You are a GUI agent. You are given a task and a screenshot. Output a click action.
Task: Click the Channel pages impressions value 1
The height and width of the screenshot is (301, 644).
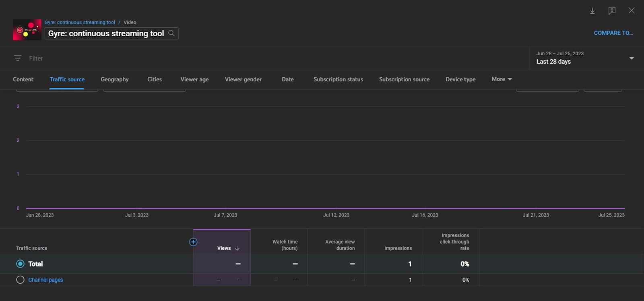[x=410, y=280]
